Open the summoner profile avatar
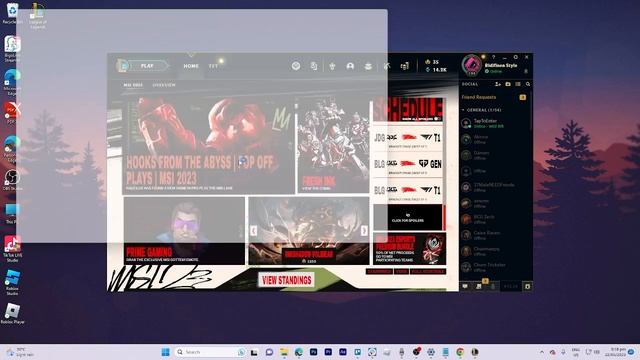The width and height of the screenshot is (640, 360). click(472, 65)
